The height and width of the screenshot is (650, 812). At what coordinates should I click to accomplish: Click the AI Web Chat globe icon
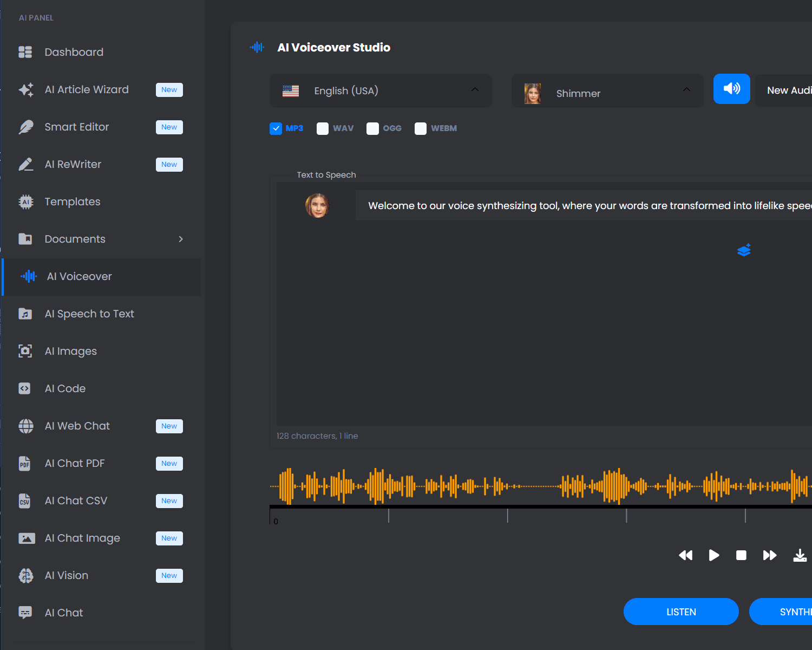[x=25, y=426]
